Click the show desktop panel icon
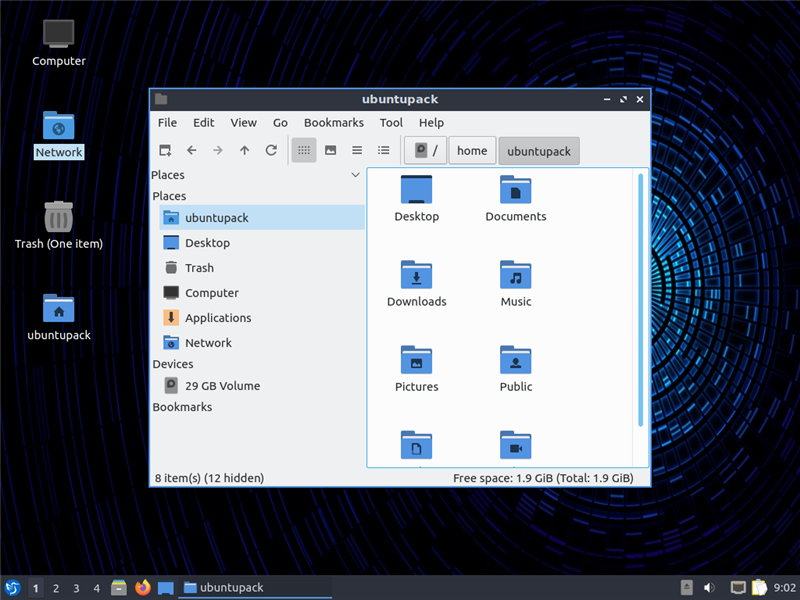Screen dimensions: 800x600 tap(165, 588)
